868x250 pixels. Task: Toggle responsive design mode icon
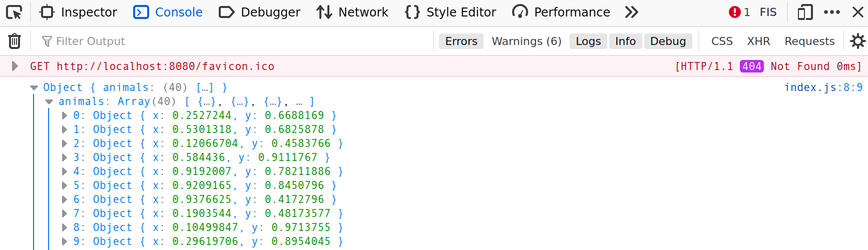(x=805, y=12)
